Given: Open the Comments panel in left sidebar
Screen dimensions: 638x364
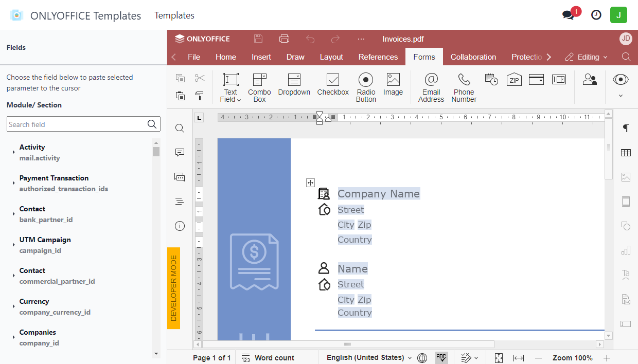Looking at the screenshot, I should [x=180, y=153].
